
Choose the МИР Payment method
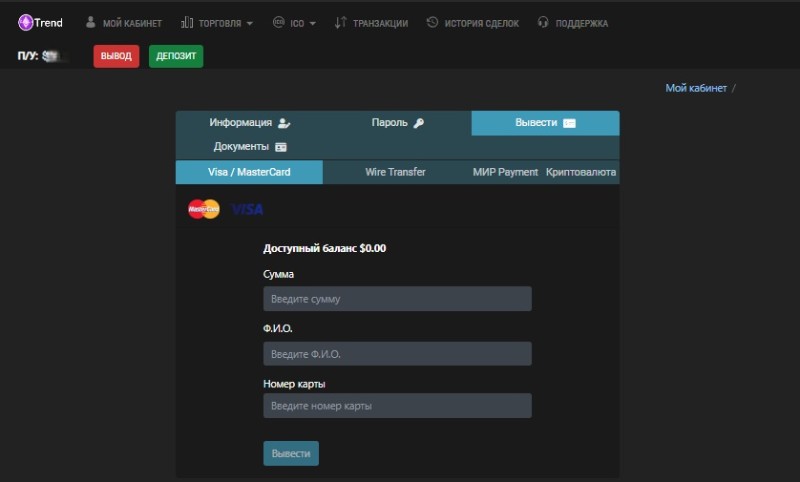(505, 172)
